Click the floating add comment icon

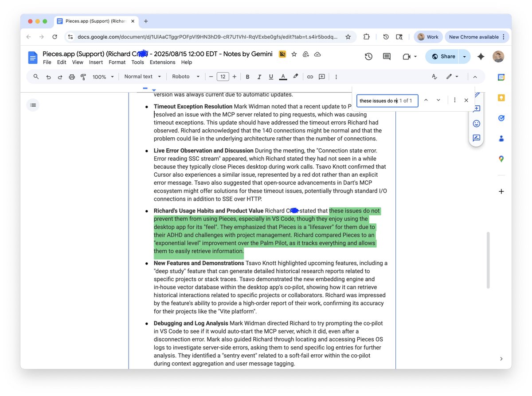click(477, 109)
